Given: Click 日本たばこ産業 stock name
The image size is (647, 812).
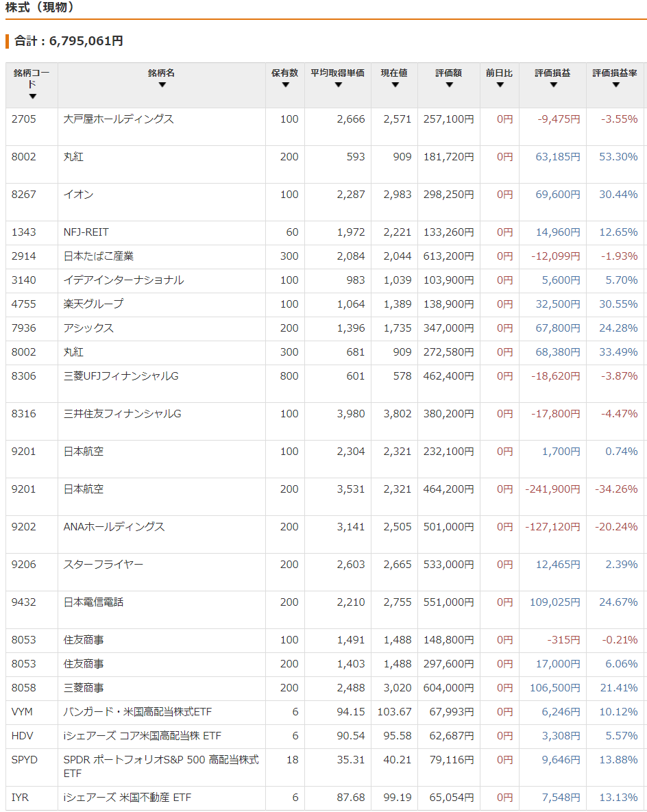Looking at the screenshot, I should tap(99, 256).
